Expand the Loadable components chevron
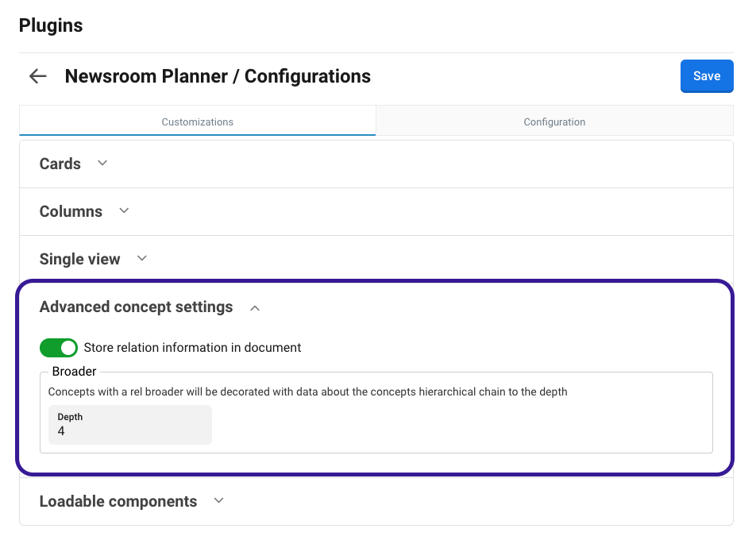 pos(220,501)
